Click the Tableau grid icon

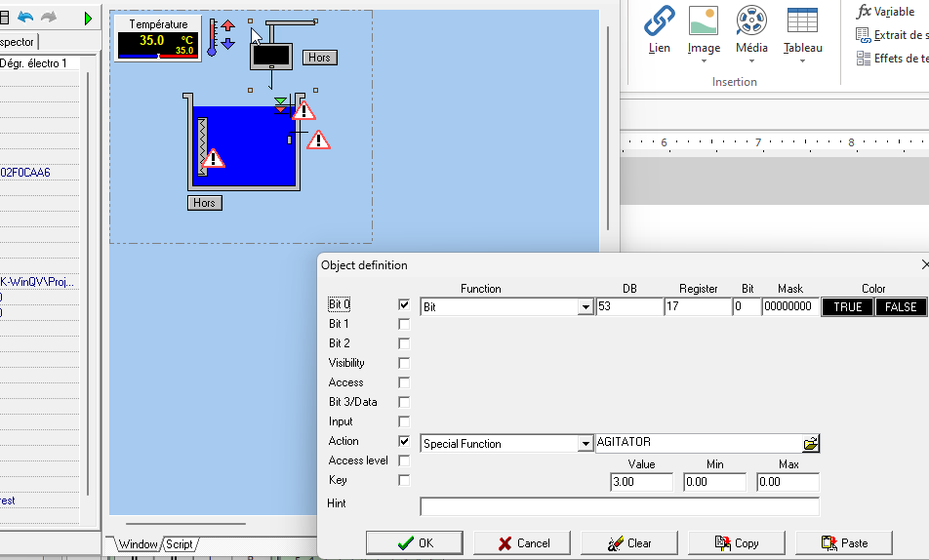click(802, 20)
